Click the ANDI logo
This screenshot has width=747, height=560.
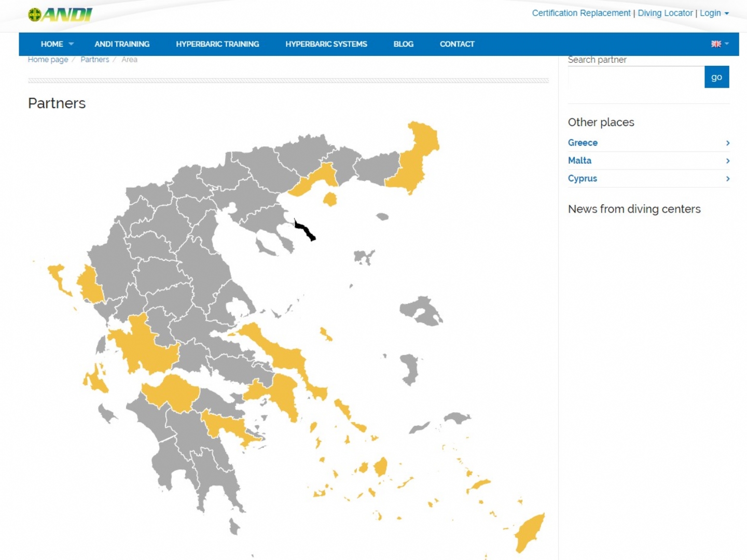click(60, 15)
